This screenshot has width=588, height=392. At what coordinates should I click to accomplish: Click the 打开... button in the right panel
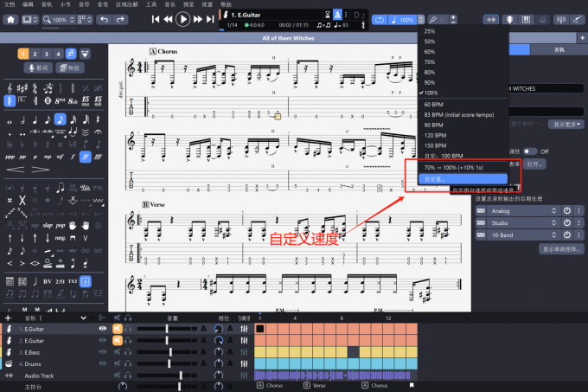click(535, 164)
